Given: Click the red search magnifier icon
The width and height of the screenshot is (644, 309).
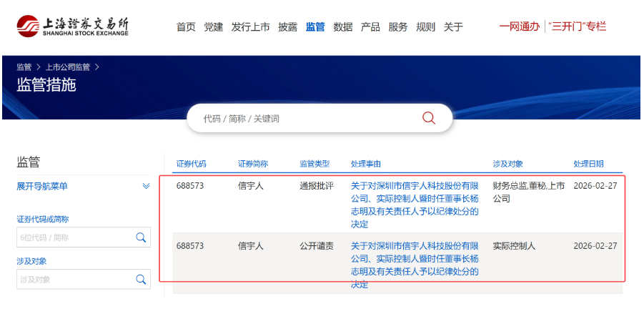Looking at the screenshot, I should (x=429, y=118).
